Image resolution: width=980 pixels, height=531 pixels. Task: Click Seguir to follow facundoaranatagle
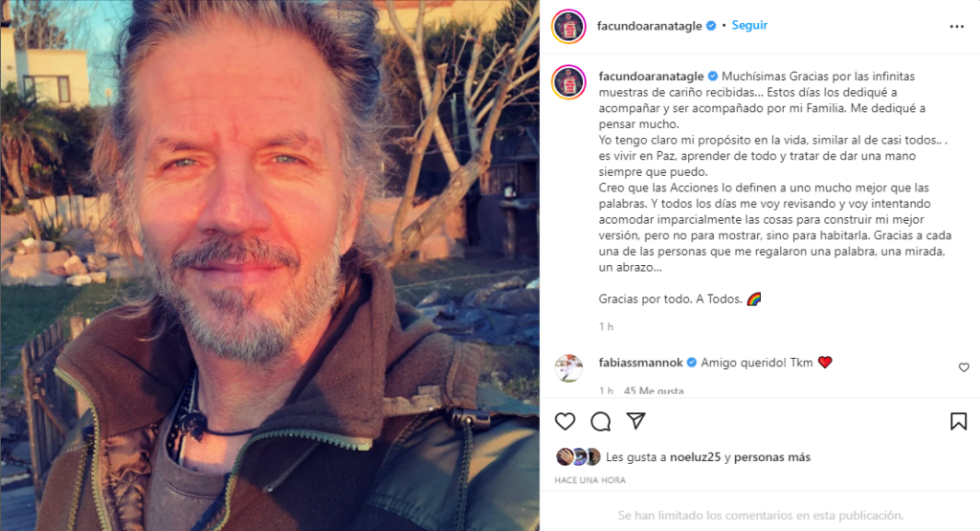(749, 26)
